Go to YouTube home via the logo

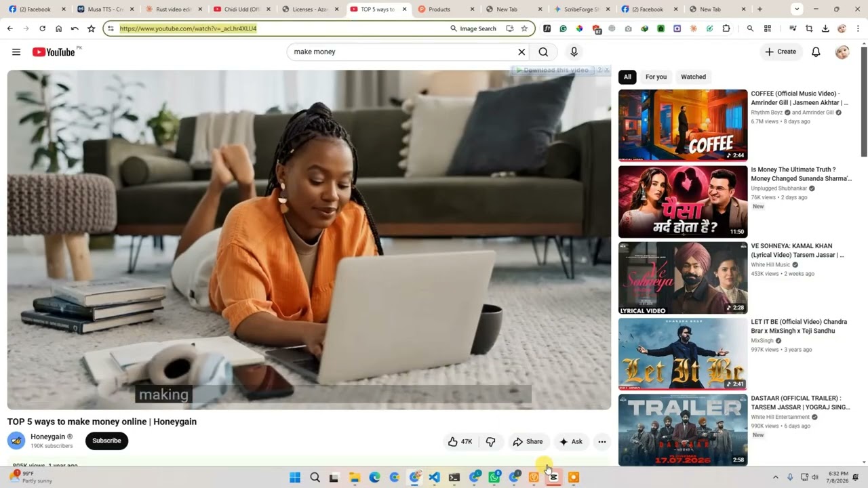click(54, 52)
